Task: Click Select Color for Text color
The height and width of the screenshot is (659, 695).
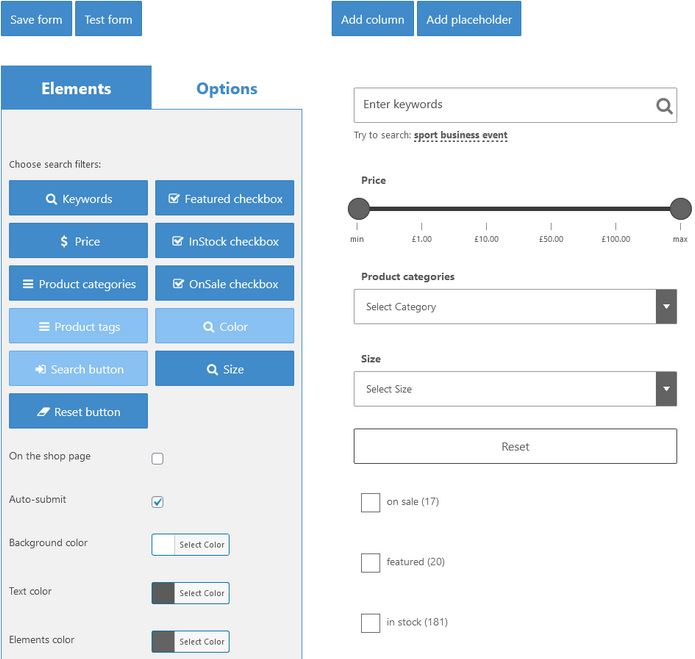Action: pyautogui.click(x=202, y=593)
